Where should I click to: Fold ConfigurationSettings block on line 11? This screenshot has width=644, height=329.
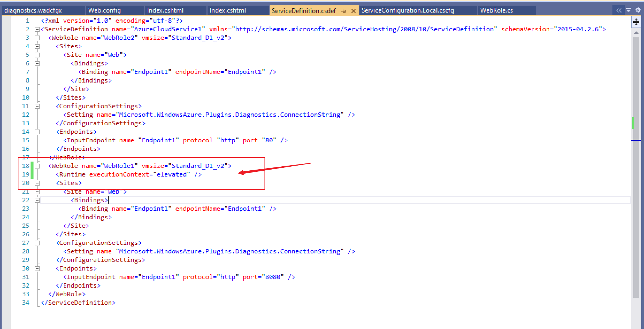[x=37, y=106]
